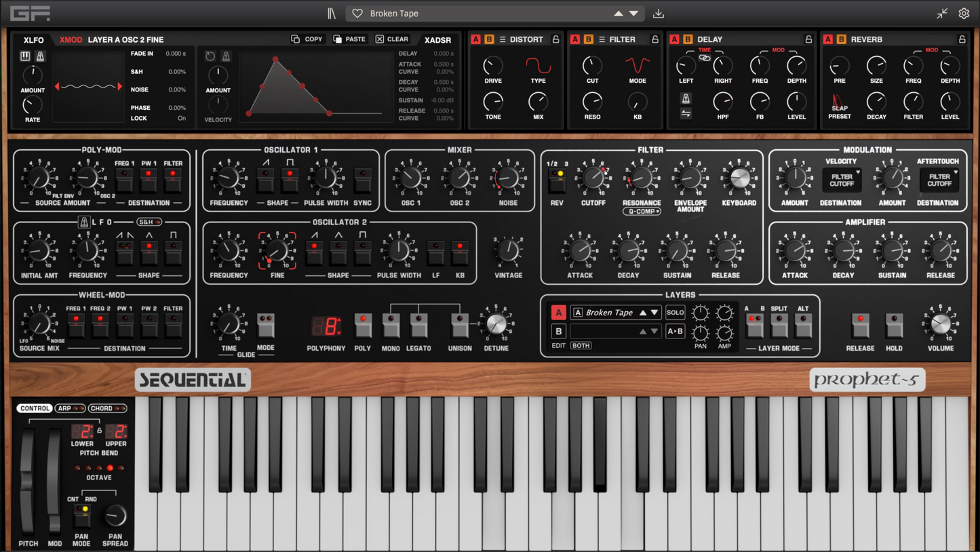This screenshot has width=980, height=552.
Task: Toggle the Oscillator 1 SYNC switch
Action: (x=363, y=180)
